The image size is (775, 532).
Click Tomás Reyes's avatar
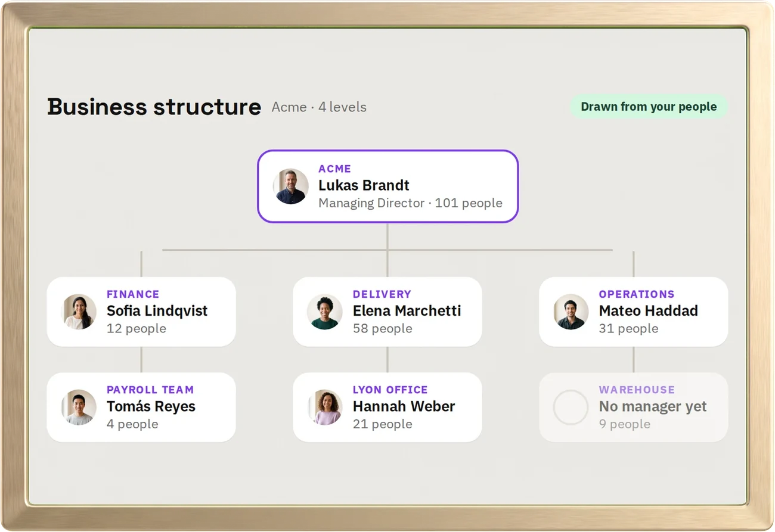(x=79, y=407)
